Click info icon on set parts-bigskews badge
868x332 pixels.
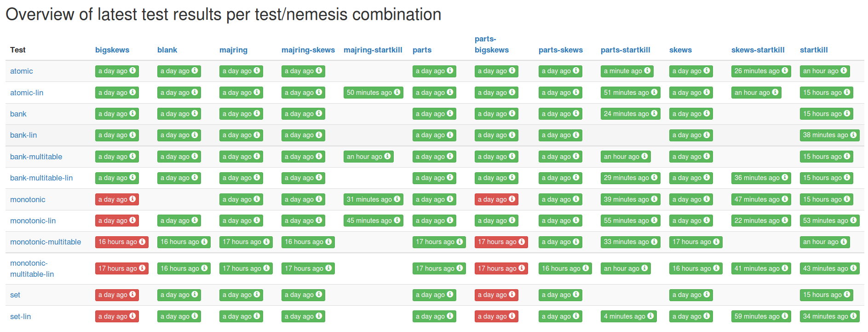512,295
